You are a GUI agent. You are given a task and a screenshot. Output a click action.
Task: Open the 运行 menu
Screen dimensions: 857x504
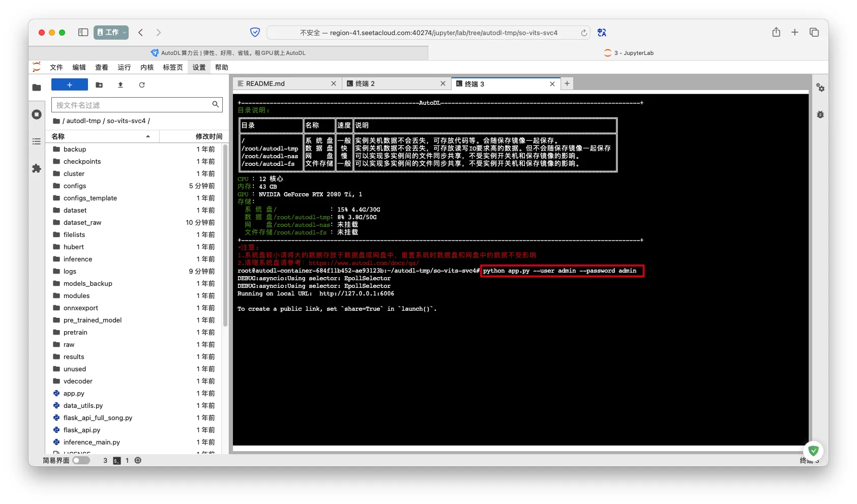pos(124,67)
